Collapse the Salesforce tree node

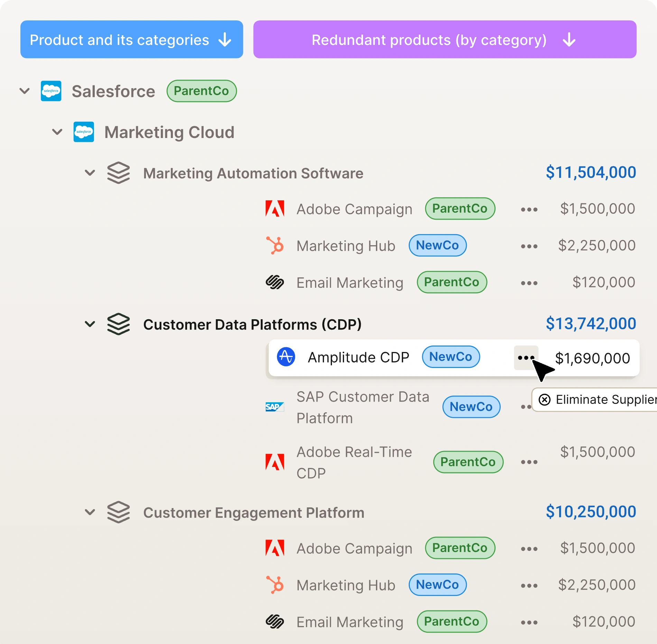[24, 91]
